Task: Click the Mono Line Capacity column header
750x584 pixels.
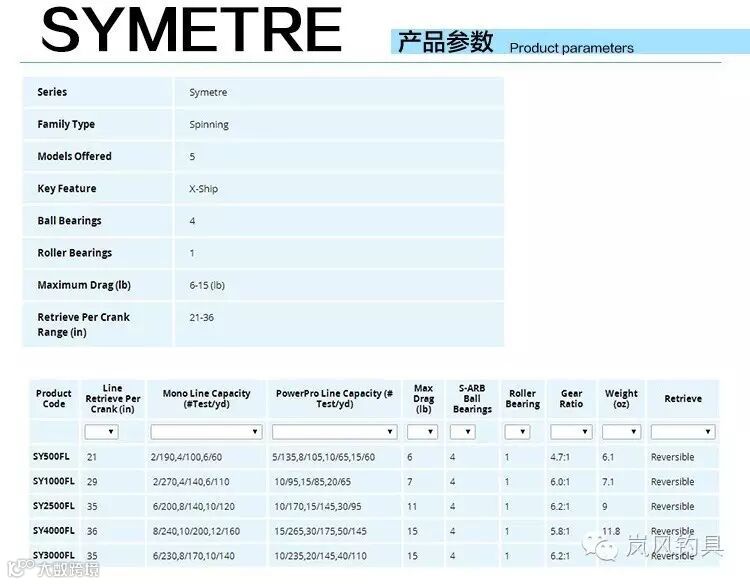Action: (x=206, y=398)
